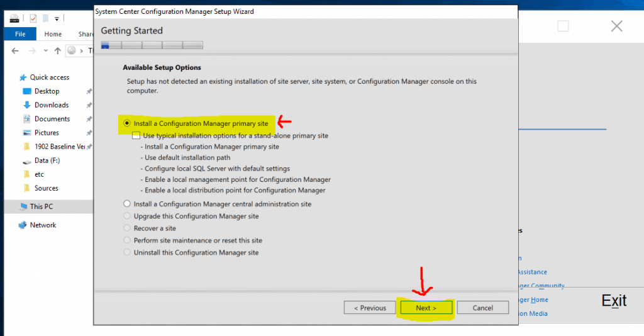Click the pin icon next to Downloads

coord(89,105)
